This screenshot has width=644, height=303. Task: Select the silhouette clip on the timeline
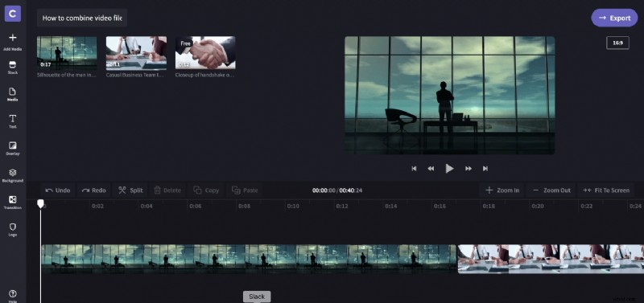pyautogui.click(x=249, y=259)
